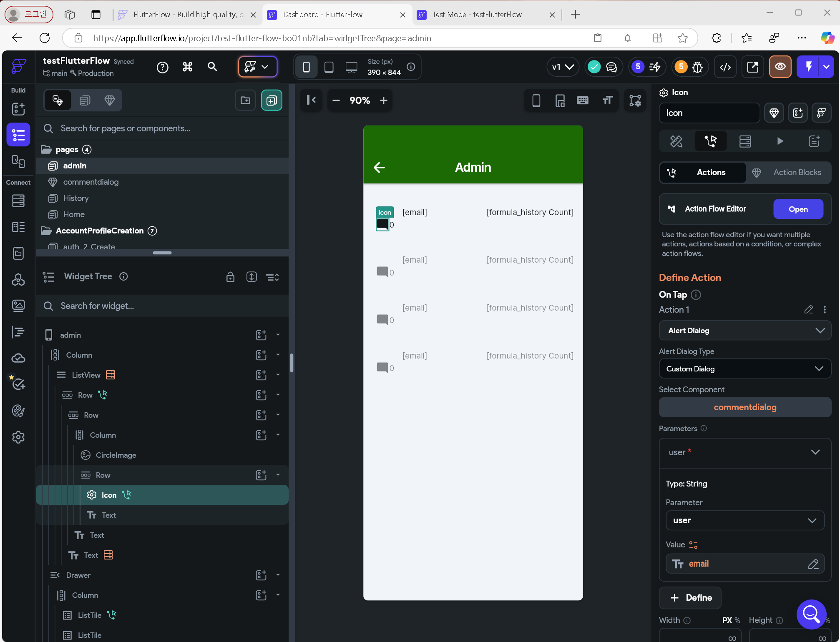This screenshot has width=840, height=642.
Task: Open the Parameter user dropdown
Action: pyautogui.click(x=745, y=520)
